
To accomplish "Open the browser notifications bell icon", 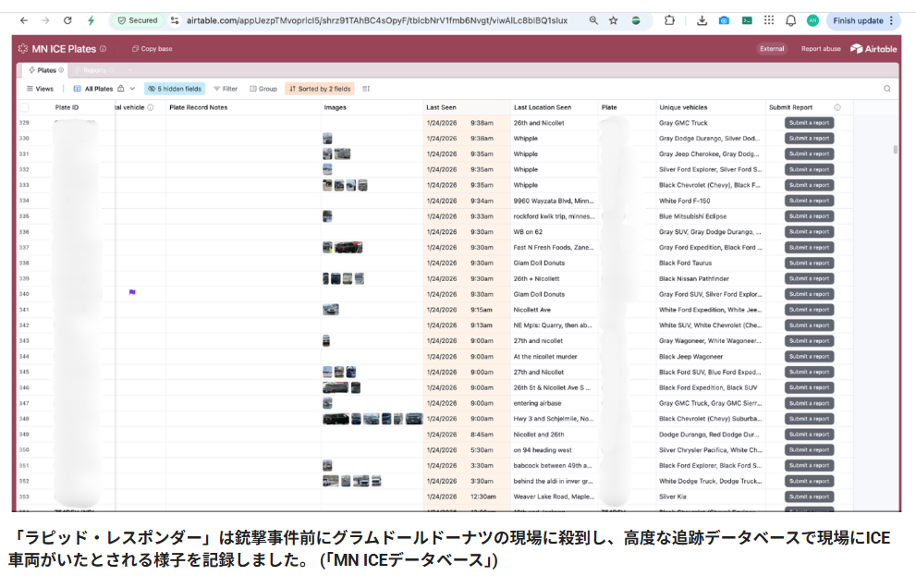I will 790,20.
